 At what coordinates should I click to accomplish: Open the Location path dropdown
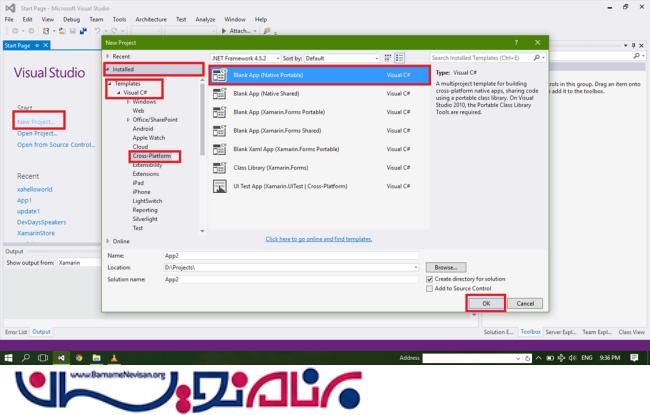[415, 267]
